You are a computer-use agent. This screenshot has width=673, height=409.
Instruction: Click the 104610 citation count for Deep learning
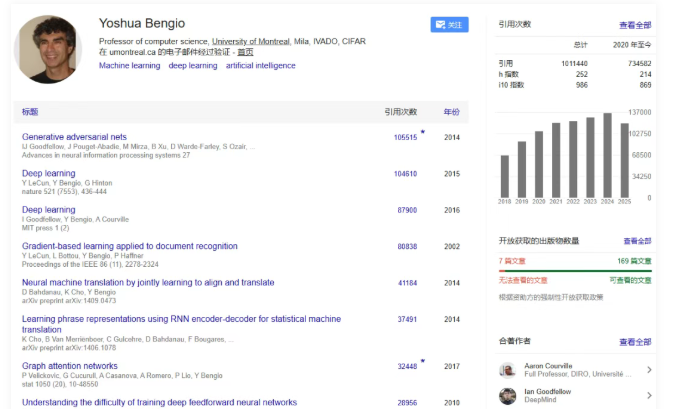point(405,174)
